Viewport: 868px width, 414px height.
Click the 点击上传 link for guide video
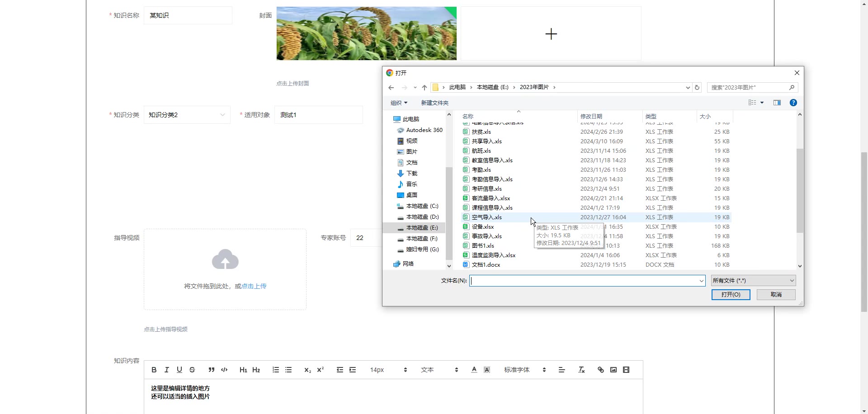pyautogui.click(x=254, y=286)
